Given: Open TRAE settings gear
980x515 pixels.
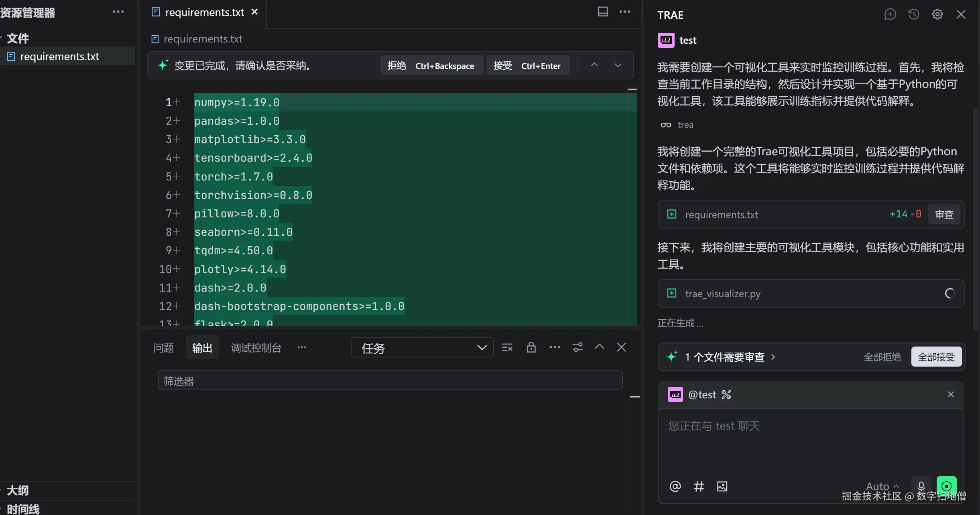Looking at the screenshot, I should pos(937,14).
